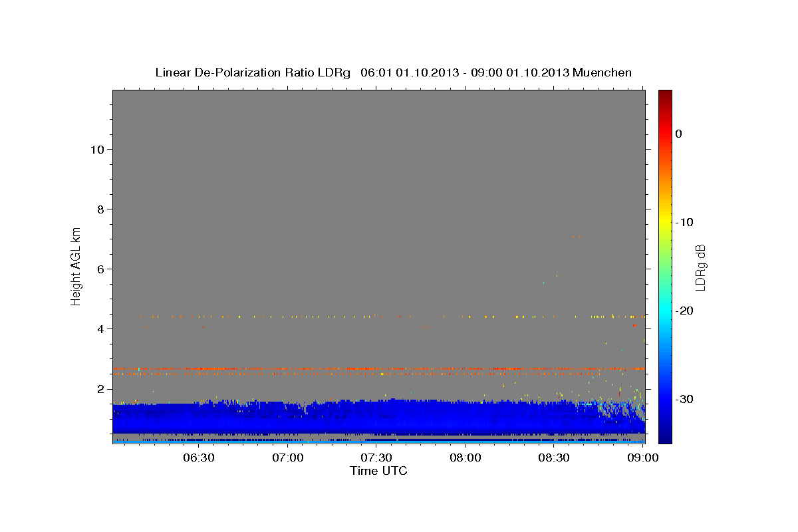The image size is (798, 532).
Task: Click the dark red top of colorbar
Action: (665, 96)
